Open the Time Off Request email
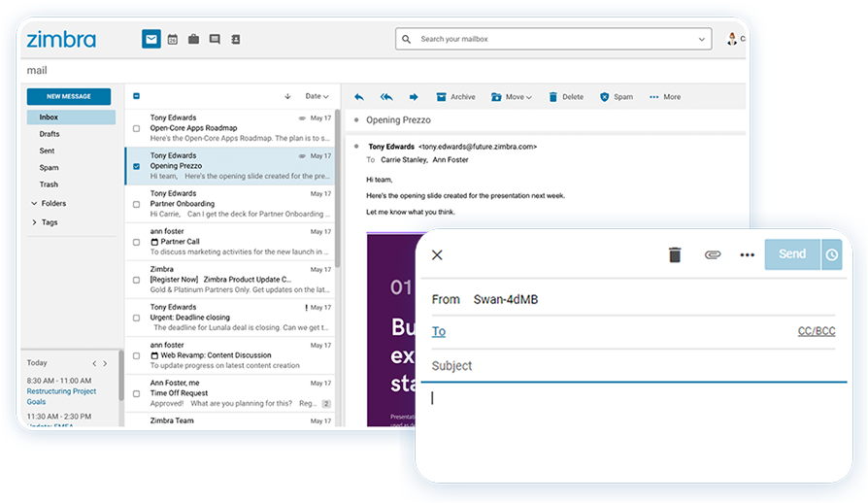 230,393
